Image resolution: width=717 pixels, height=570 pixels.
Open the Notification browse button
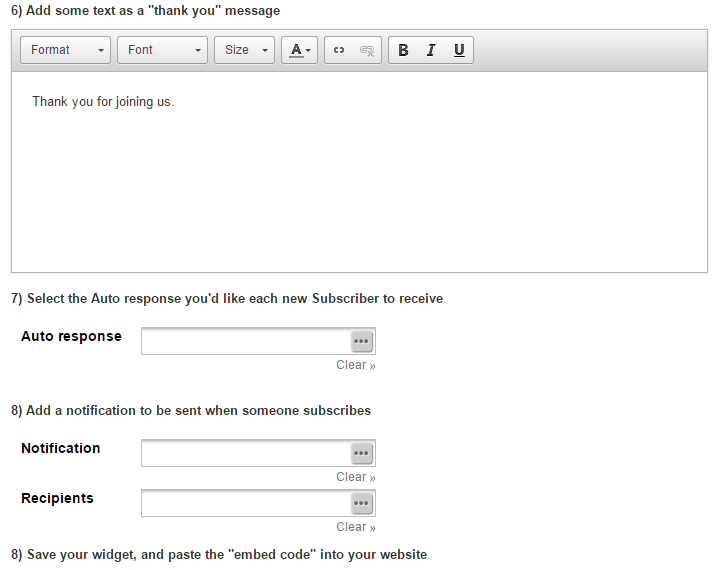(x=361, y=453)
